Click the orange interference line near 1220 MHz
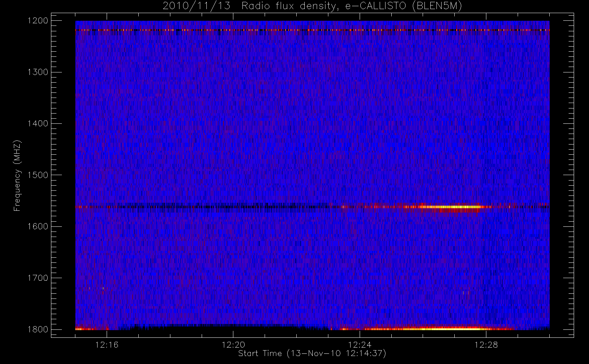 312,30
